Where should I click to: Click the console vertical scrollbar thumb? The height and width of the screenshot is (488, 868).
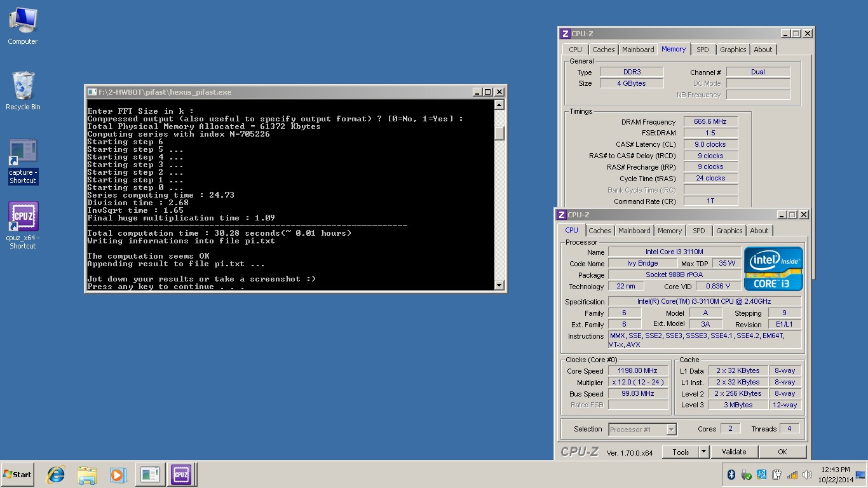[499, 132]
